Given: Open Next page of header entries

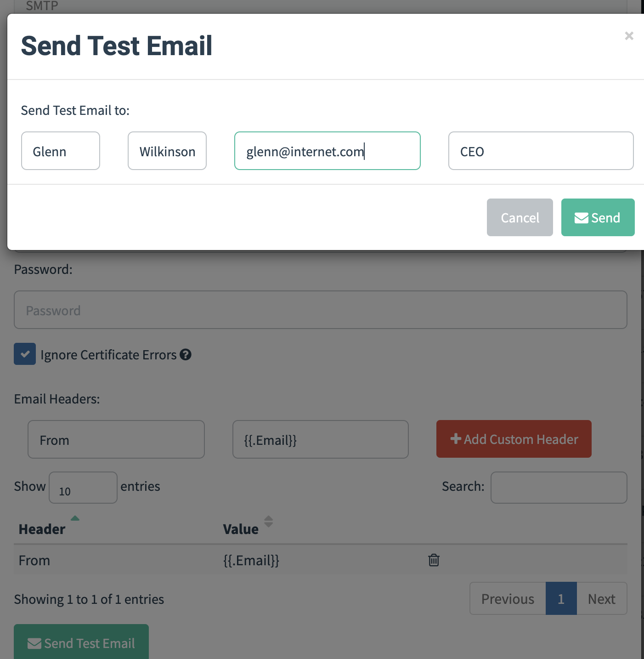Looking at the screenshot, I should tap(601, 598).
